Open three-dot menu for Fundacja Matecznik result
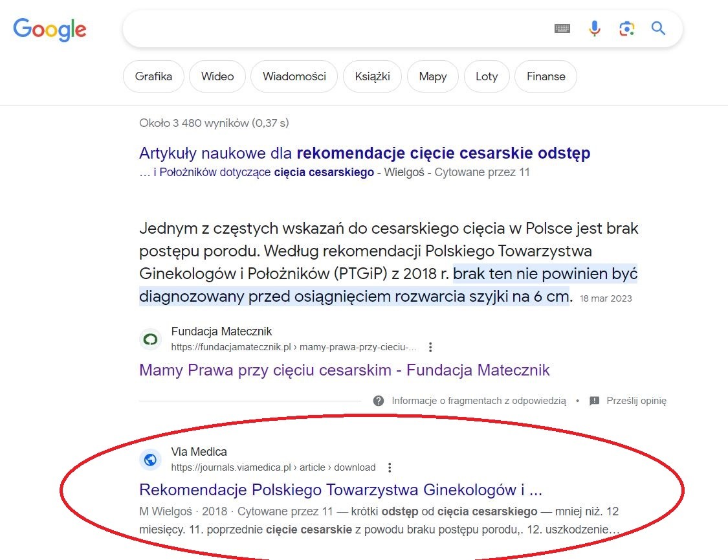728x560 pixels. pos(431,347)
